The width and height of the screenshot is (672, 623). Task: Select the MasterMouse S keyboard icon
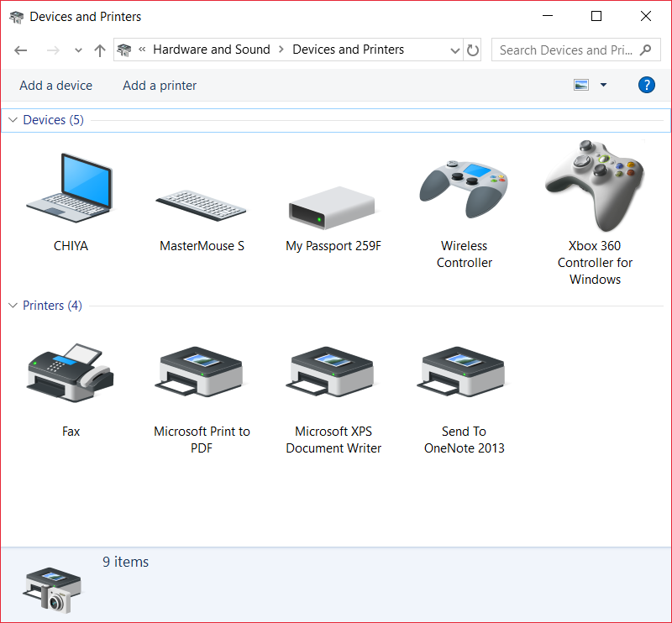click(201, 206)
